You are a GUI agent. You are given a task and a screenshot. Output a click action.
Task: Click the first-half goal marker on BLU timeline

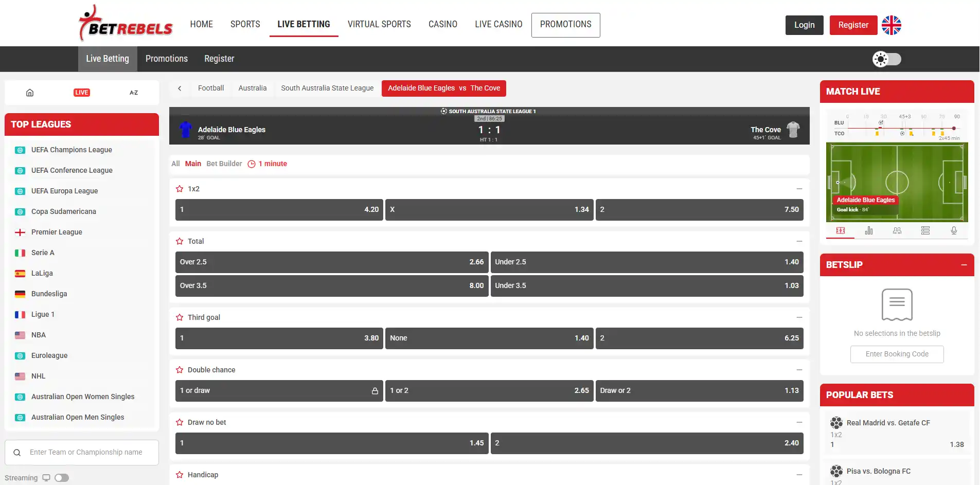(881, 123)
